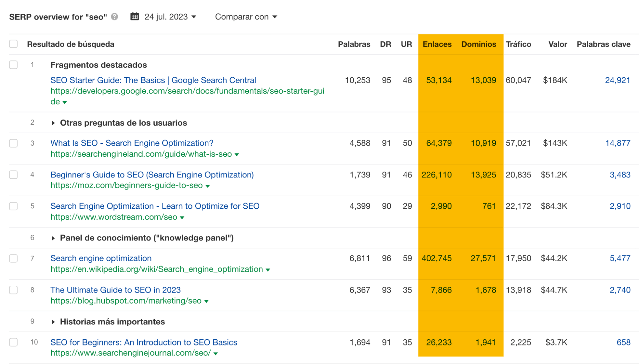Open the caret next to blog.hubspot.com URL
Viewport: 639px width, 364px height.
point(206,301)
